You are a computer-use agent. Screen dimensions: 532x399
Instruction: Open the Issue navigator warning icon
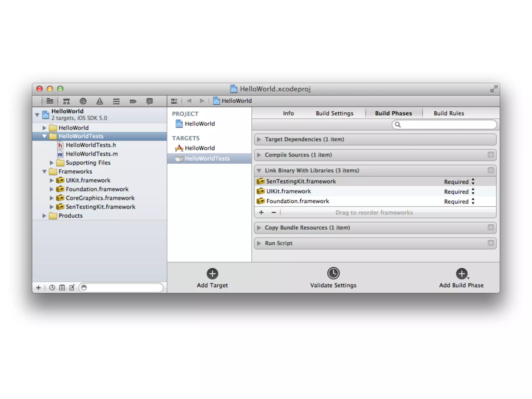(99, 101)
